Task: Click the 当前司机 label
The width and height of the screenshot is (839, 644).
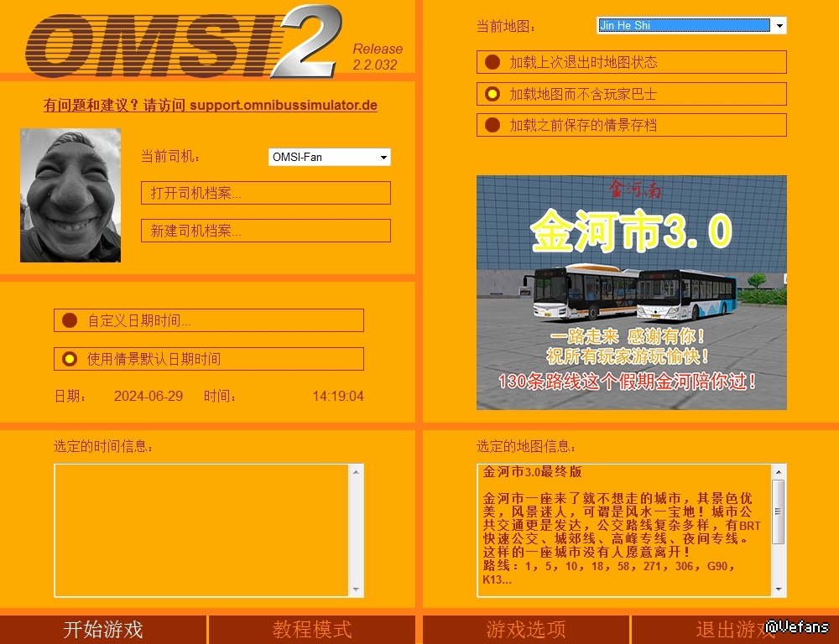Action: click(170, 156)
